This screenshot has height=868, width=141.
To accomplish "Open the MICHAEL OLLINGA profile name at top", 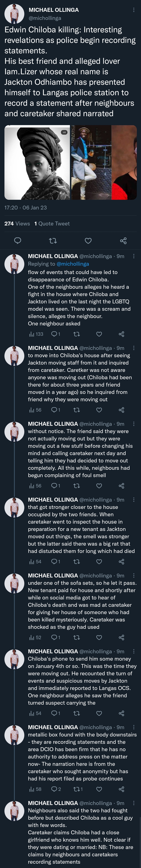I will (53, 10).
